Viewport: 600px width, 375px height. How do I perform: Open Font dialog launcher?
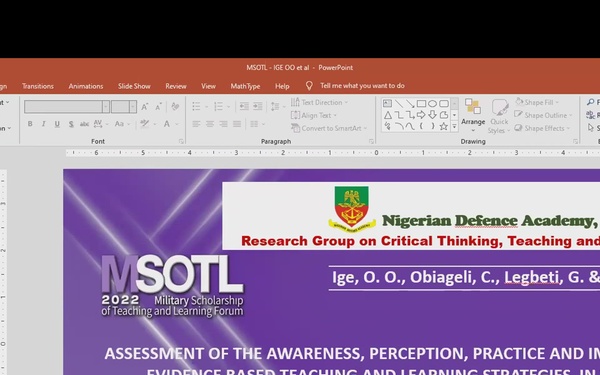(x=181, y=142)
